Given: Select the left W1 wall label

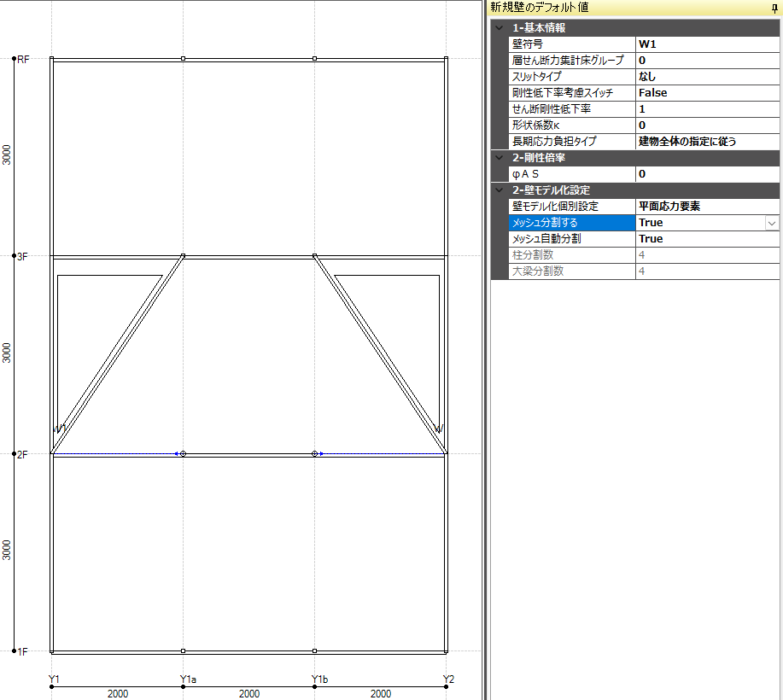Looking at the screenshot, I should (x=60, y=429).
